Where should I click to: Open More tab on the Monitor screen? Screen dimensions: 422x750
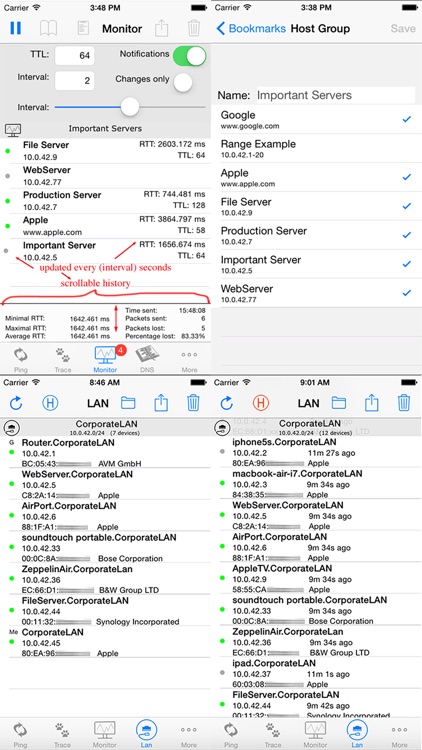pos(189,360)
